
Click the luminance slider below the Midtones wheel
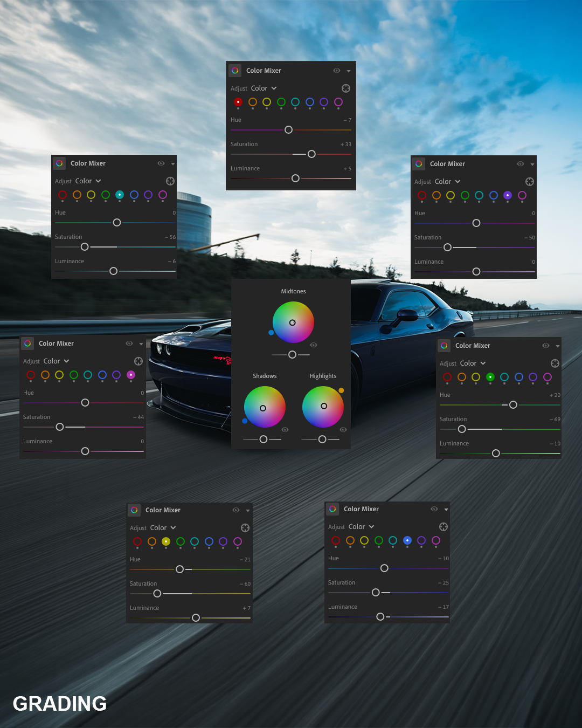pos(291,355)
